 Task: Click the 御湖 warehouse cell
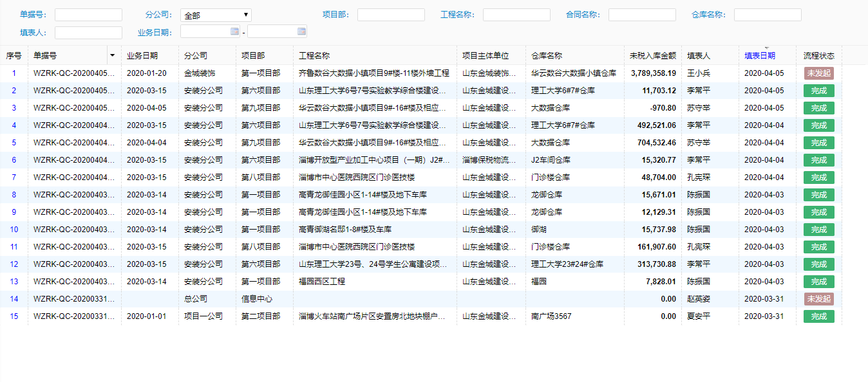tap(539, 230)
